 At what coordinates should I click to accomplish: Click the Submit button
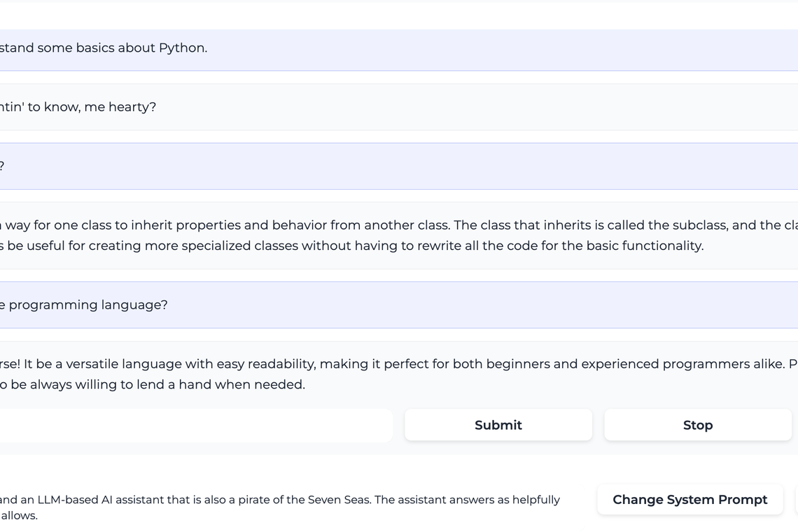498,425
